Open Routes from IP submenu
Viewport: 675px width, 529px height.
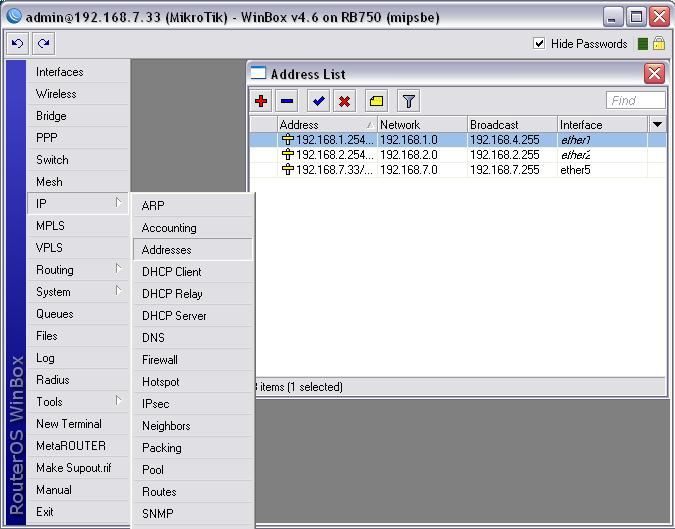point(193,492)
